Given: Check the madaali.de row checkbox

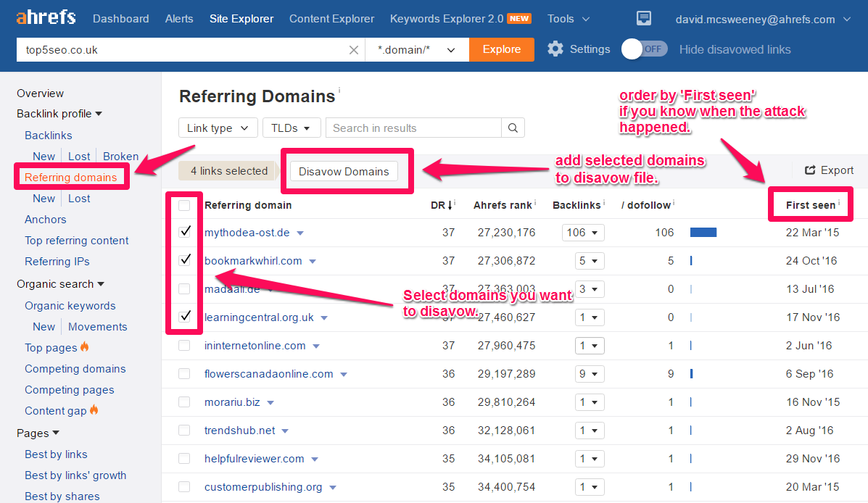Looking at the screenshot, I should point(184,289).
